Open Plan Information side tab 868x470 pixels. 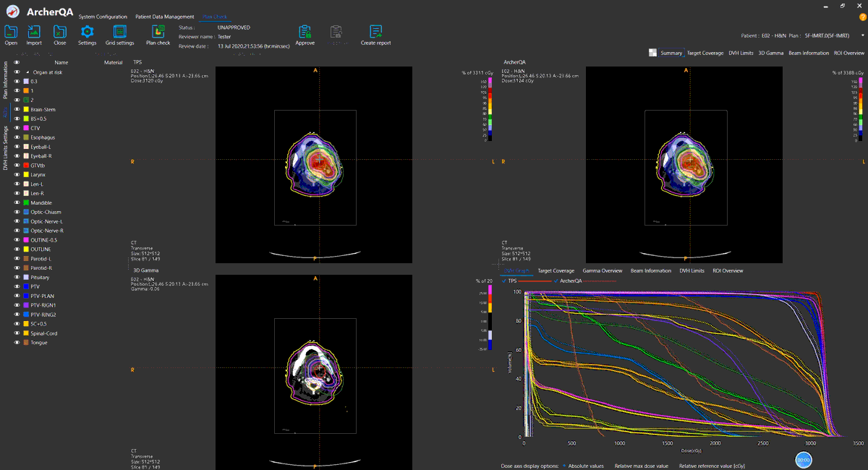[5, 80]
